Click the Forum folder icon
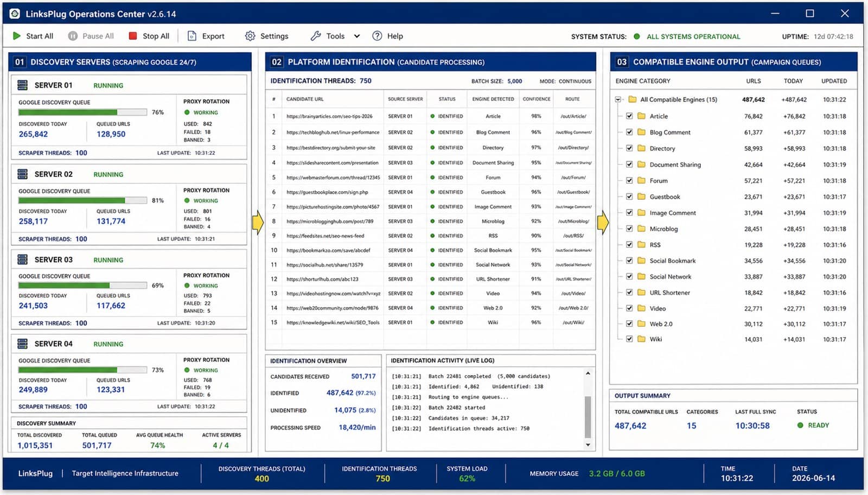 pyautogui.click(x=642, y=181)
